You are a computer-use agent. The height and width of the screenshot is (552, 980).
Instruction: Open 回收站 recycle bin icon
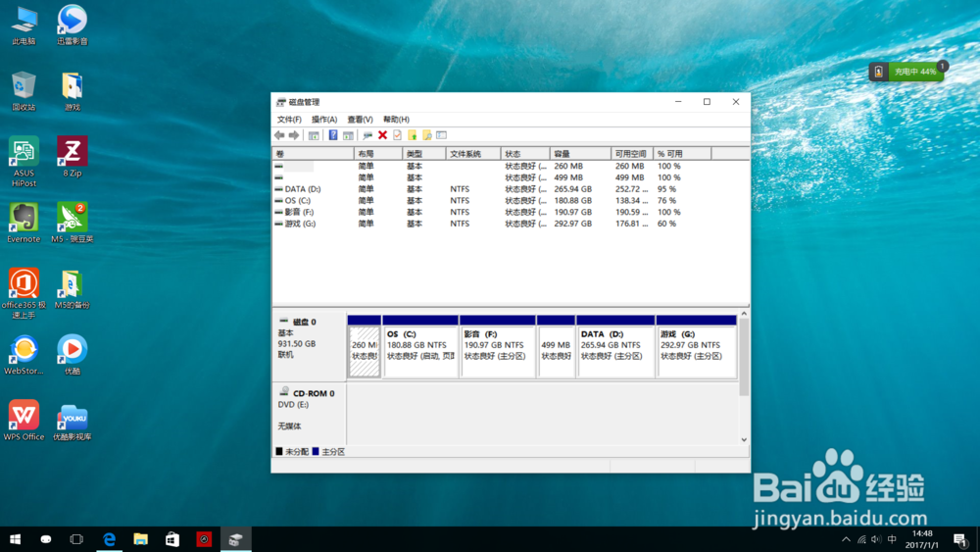tap(24, 91)
